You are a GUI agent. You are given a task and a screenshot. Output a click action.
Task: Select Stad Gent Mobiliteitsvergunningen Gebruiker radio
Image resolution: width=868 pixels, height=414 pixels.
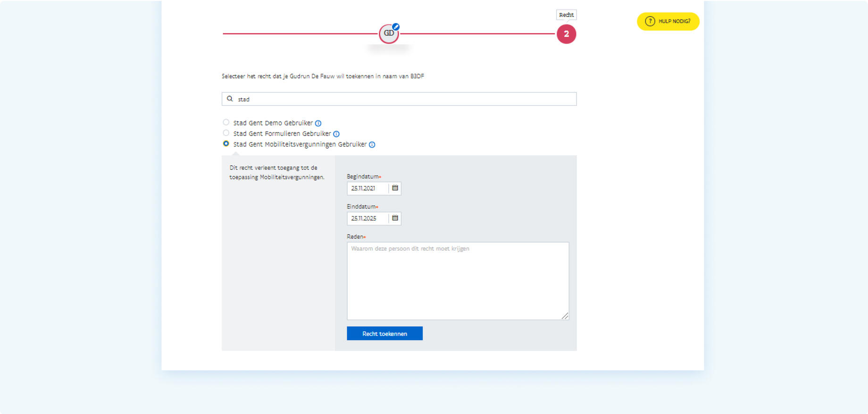click(x=226, y=144)
